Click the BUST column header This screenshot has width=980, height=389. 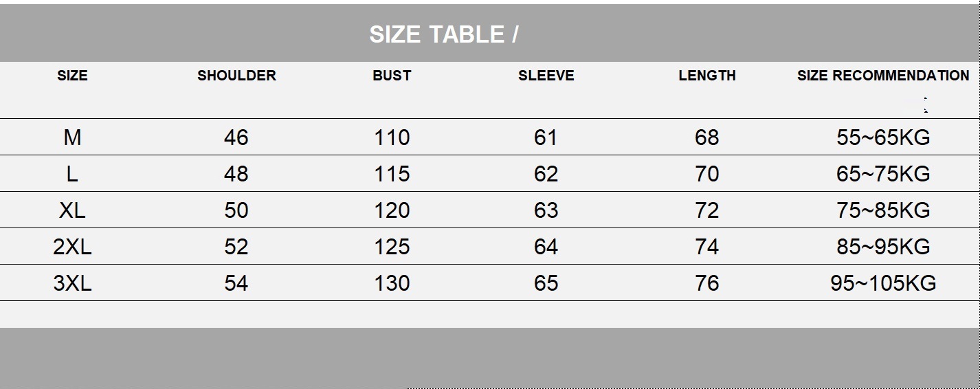(392, 76)
